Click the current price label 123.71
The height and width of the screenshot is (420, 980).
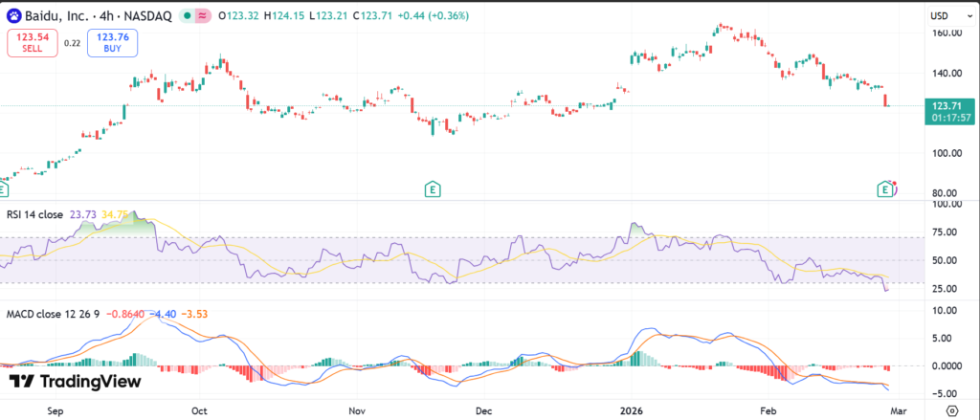pos(946,105)
